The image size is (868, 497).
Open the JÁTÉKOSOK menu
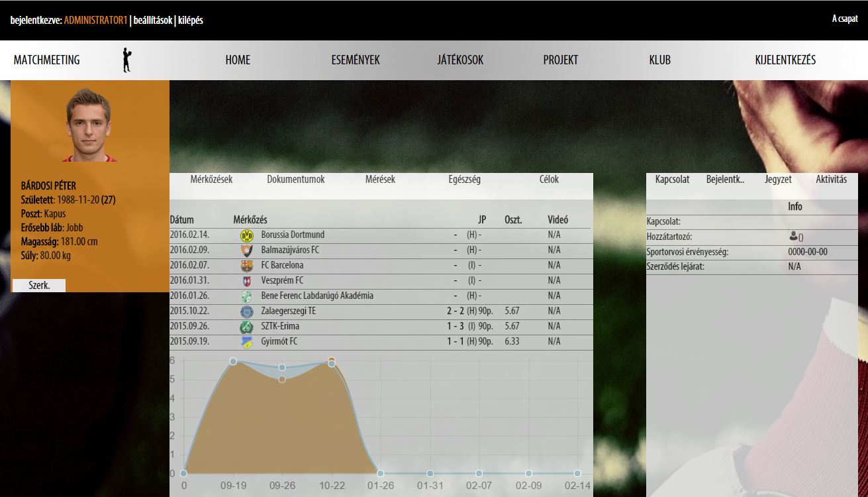(460, 60)
